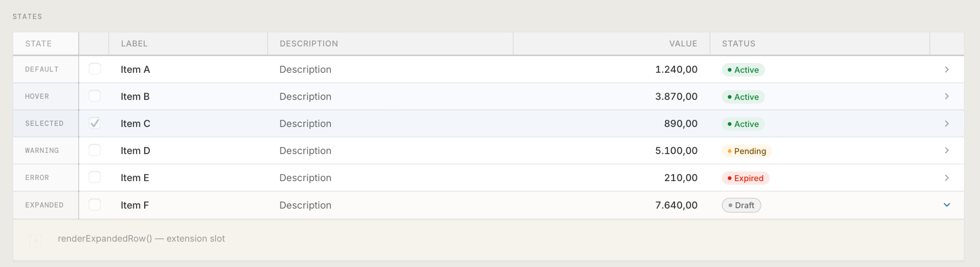Click the Description column header
This screenshot has height=267, width=980.
[x=309, y=44]
